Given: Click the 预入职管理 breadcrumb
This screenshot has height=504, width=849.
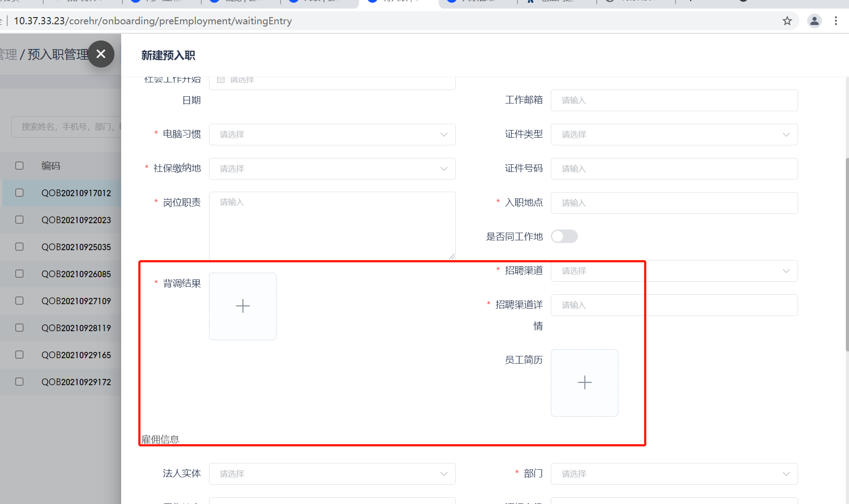Looking at the screenshot, I should pyautogui.click(x=58, y=55).
